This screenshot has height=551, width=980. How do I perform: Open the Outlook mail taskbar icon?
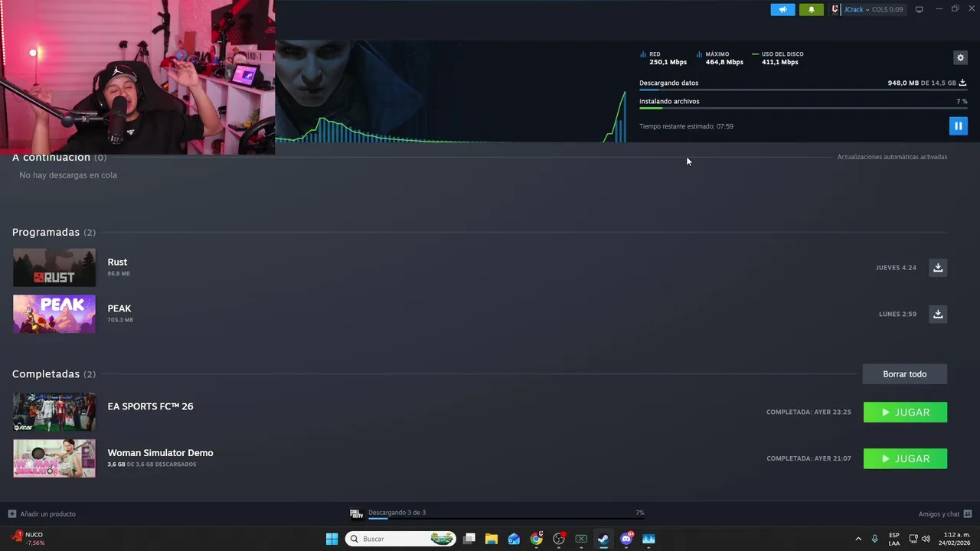(x=514, y=539)
